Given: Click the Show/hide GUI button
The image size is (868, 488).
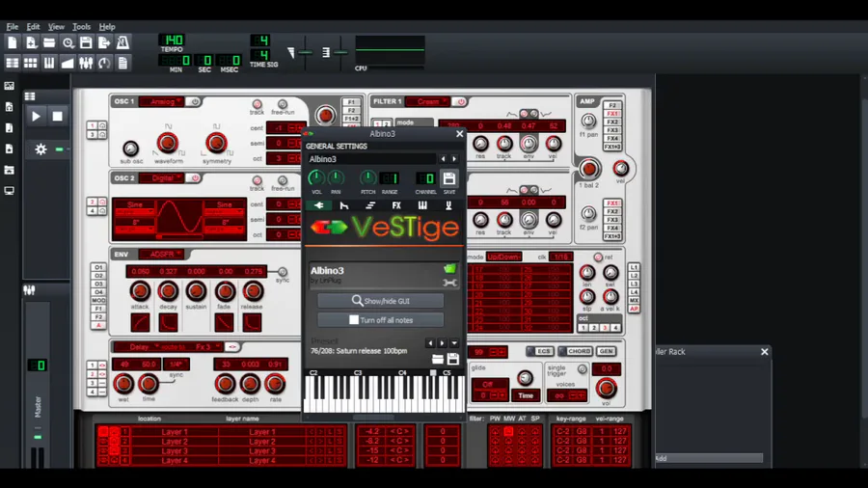Looking at the screenshot, I should point(380,301).
